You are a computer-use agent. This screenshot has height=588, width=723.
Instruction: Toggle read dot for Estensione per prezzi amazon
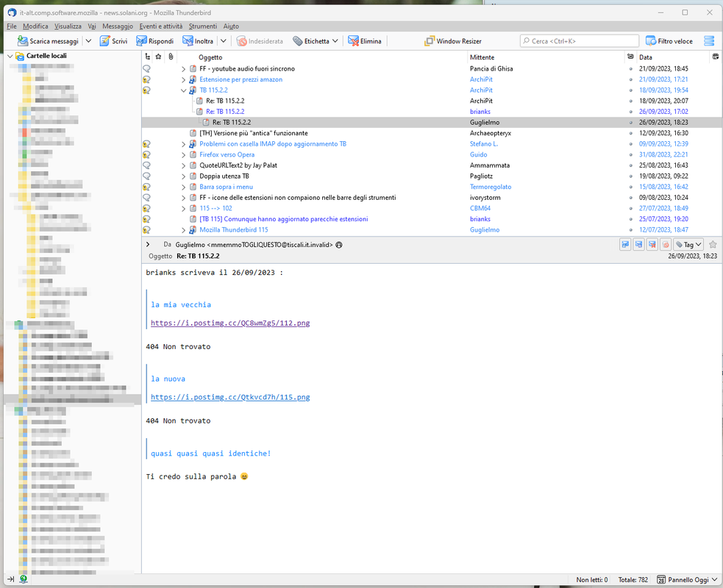coord(631,79)
